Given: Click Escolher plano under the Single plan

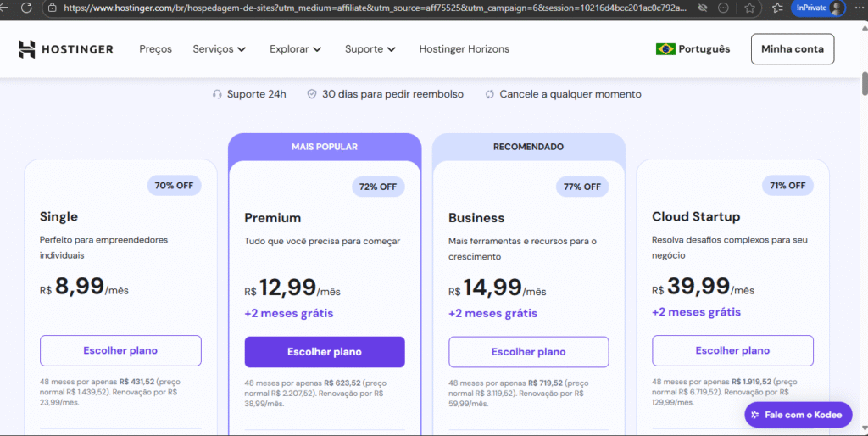Looking at the screenshot, I should click(x=120, y=350).
